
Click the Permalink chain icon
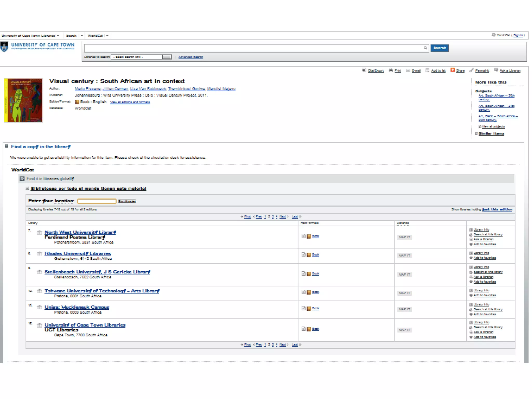pos(471,70)
